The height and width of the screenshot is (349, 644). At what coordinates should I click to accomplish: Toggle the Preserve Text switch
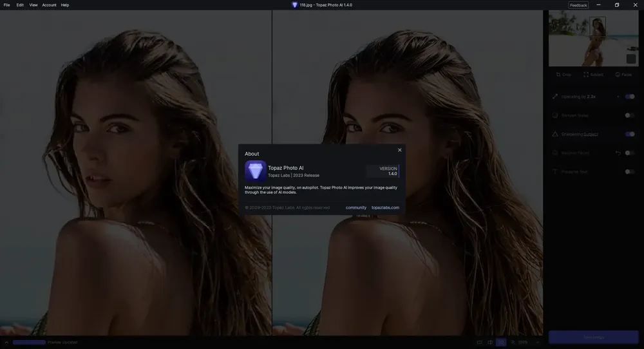[x=630, y=172]
